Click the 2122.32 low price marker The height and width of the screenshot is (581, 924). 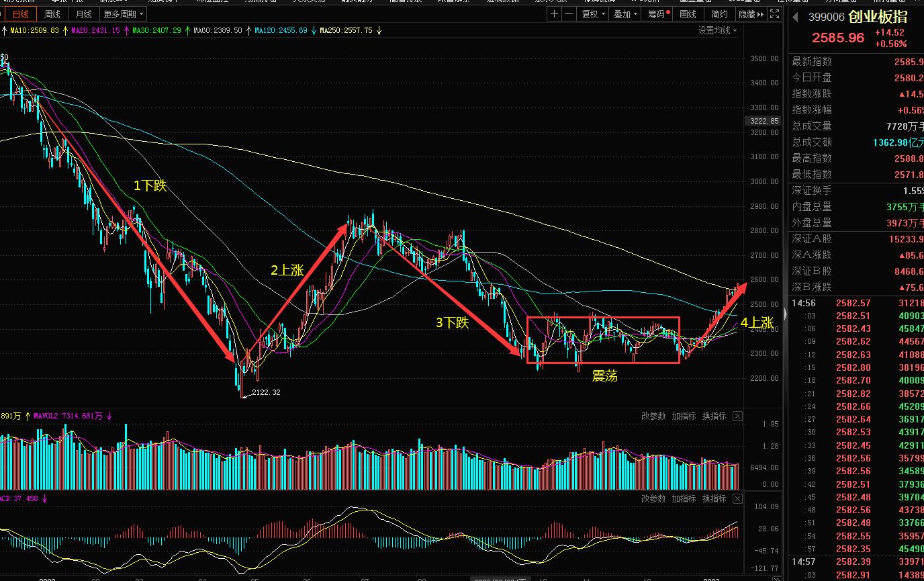click(x=265, y=392)
